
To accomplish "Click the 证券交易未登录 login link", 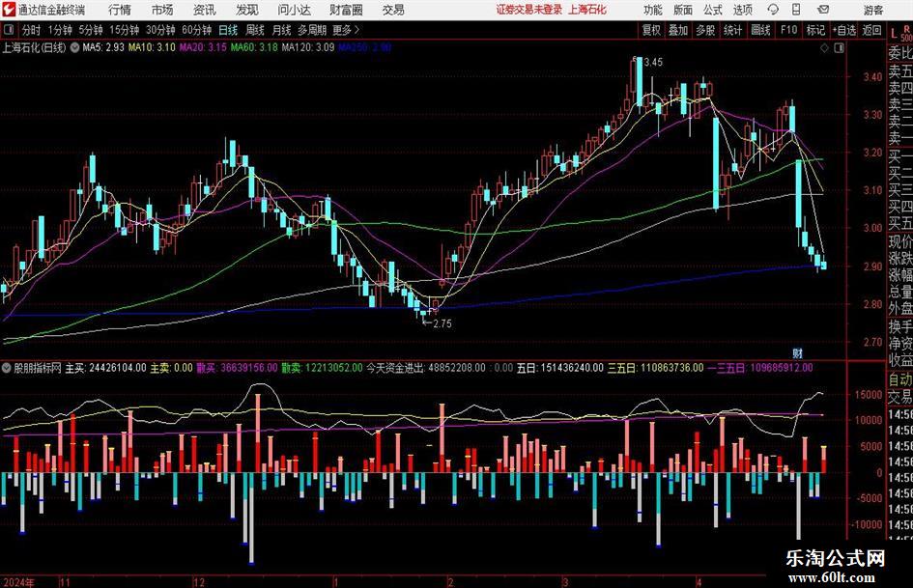I will coord(529,10).
